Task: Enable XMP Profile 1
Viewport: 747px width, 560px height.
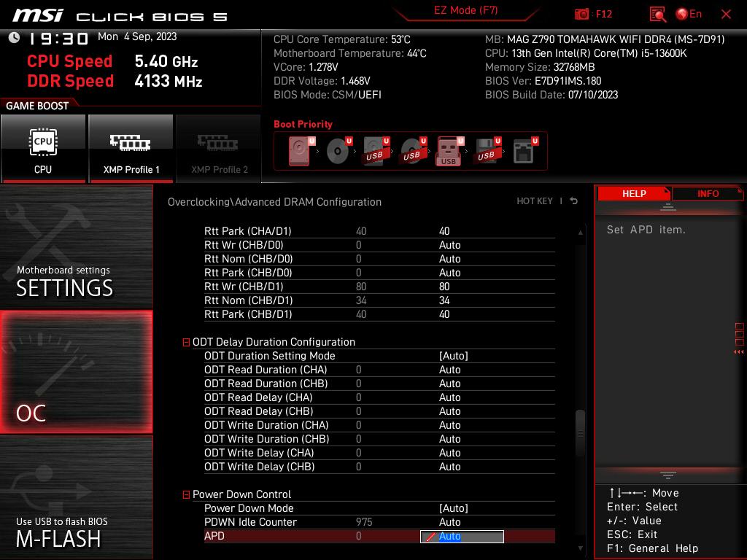Action: 131,148
